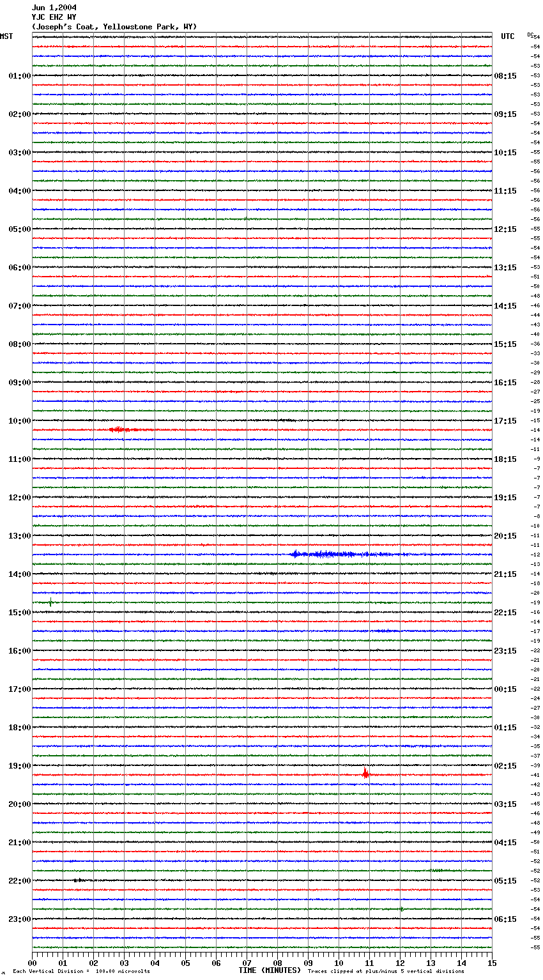
Task: Click the "23:00" MST row label
Action: coord(20,919)
